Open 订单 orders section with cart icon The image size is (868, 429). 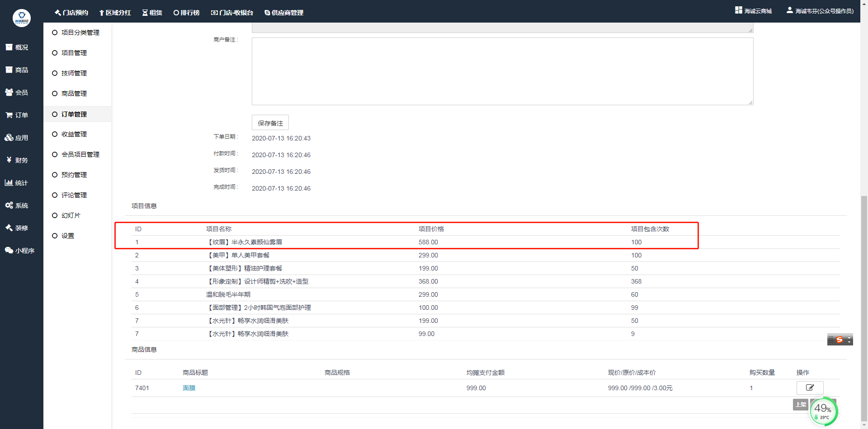17,115
